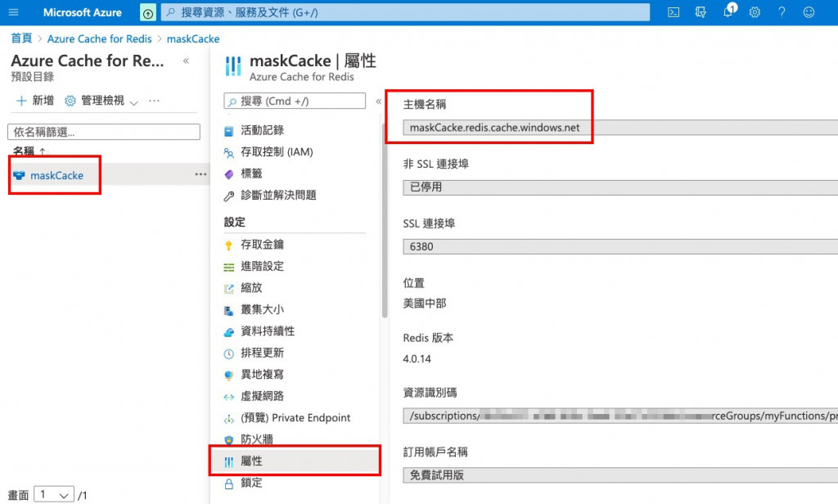Open the feedback smiley icon
838x504 pixels.
[x=809, y=12]
